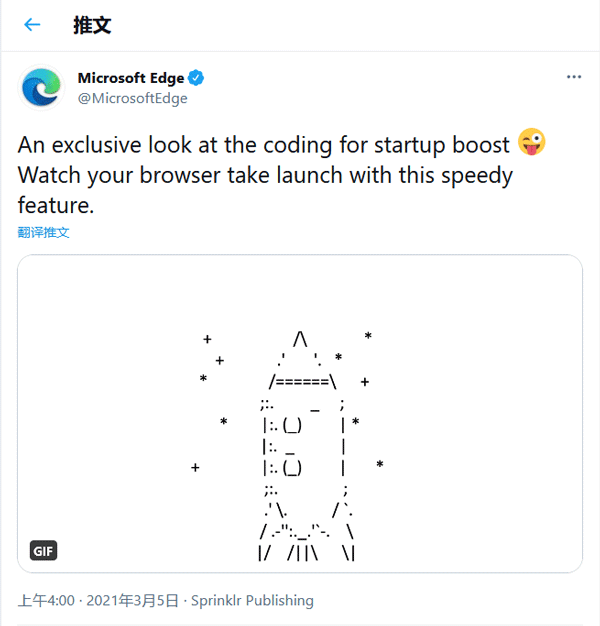
Task: Translate the tweet via 翻译推文
Action: point(44,232)
